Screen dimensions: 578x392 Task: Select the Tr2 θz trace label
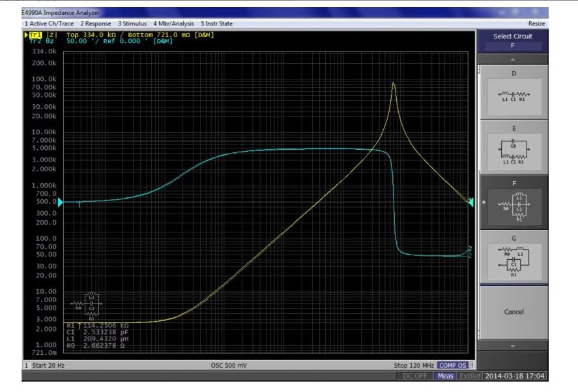pos(42,41)
